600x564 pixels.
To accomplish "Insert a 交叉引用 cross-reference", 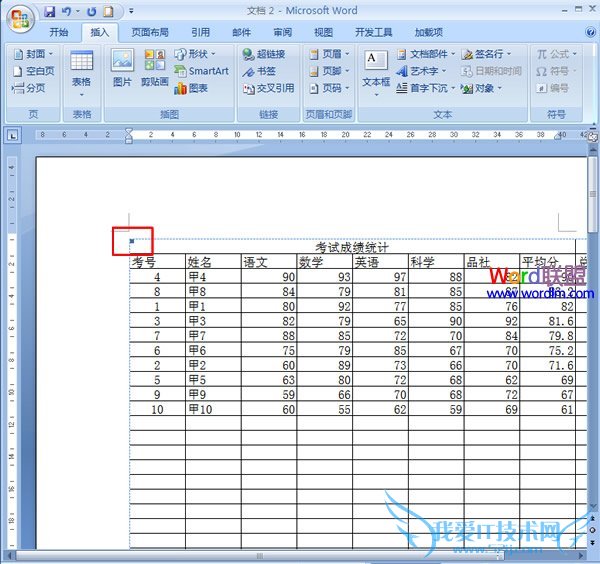I will [x=269, y=88].
